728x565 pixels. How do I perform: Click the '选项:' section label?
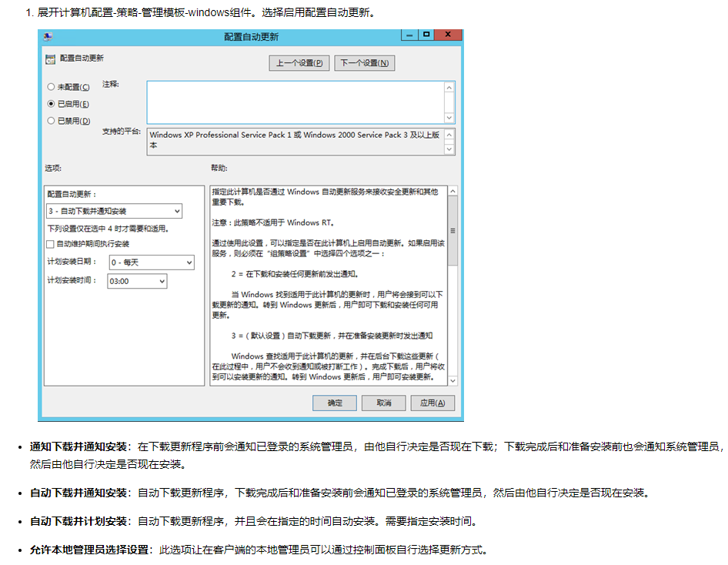coord(53,168)
